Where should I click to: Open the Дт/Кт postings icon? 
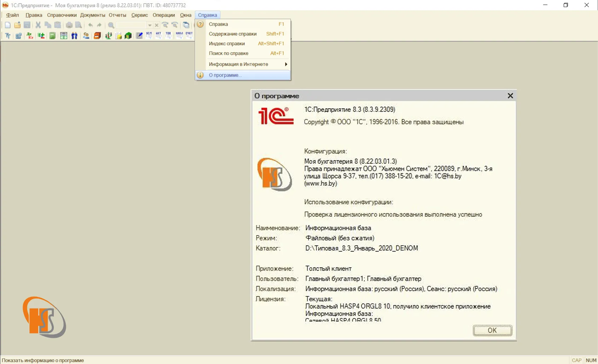30,35
